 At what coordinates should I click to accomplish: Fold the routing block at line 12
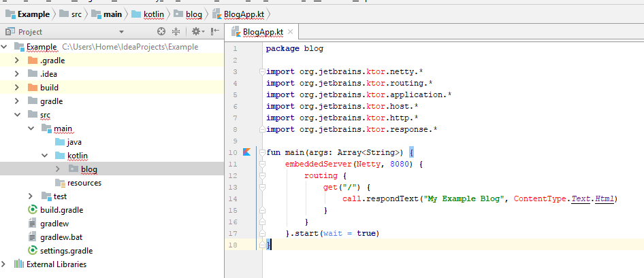(x=263, y=175)
